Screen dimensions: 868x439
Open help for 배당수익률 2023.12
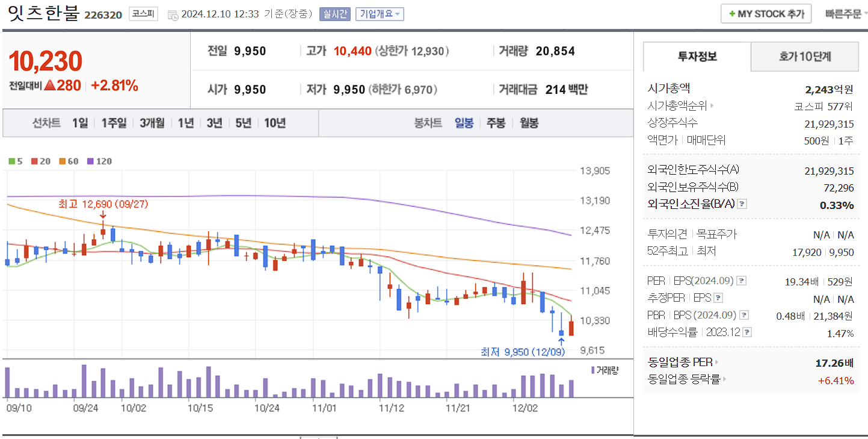click(746, 332)
